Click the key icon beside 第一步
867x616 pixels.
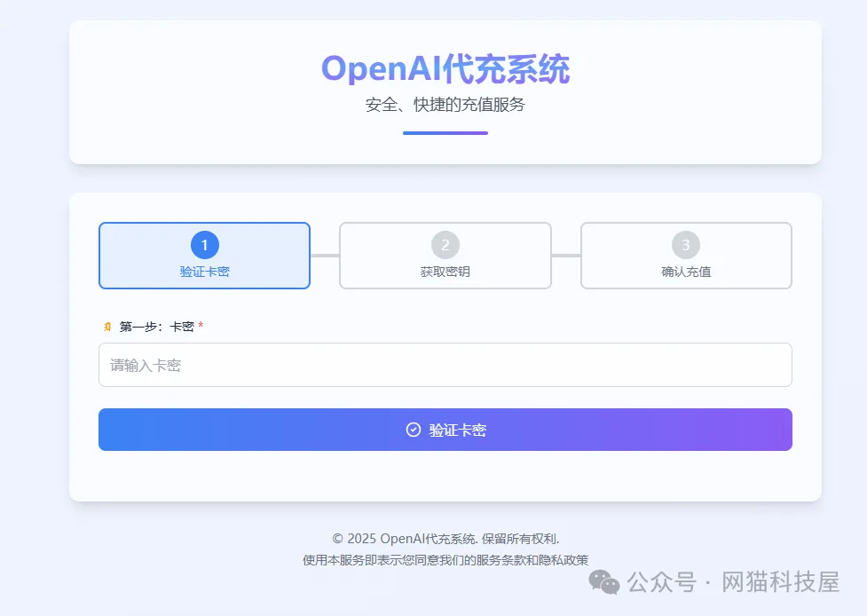coord(107,327)
